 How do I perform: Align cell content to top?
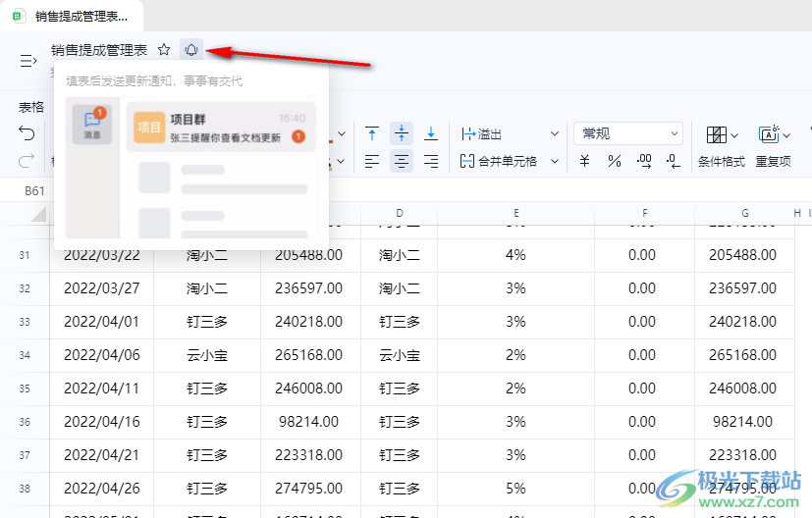click(x=372, y=133)
